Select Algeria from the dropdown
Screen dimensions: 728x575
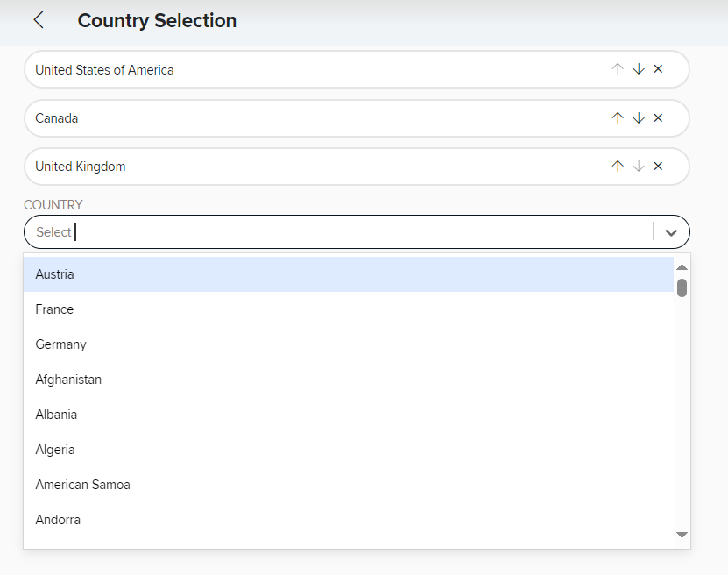[x=349, y=450]
